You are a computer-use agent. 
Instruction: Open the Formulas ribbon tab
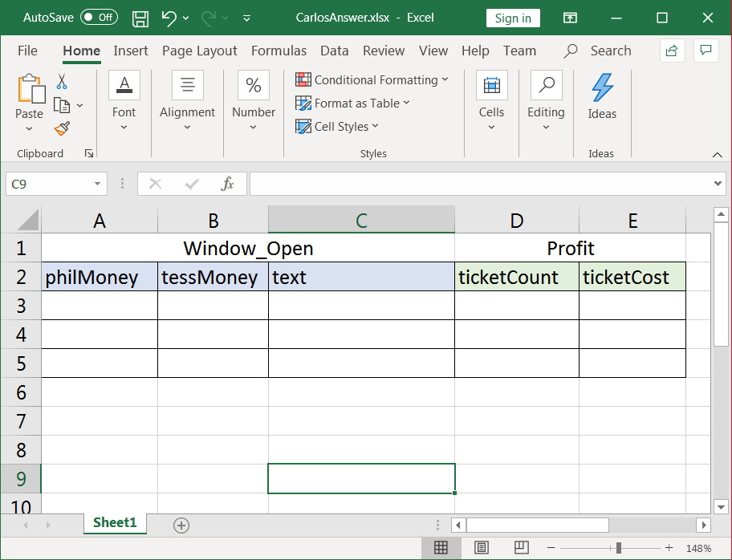tap(279, 51)
